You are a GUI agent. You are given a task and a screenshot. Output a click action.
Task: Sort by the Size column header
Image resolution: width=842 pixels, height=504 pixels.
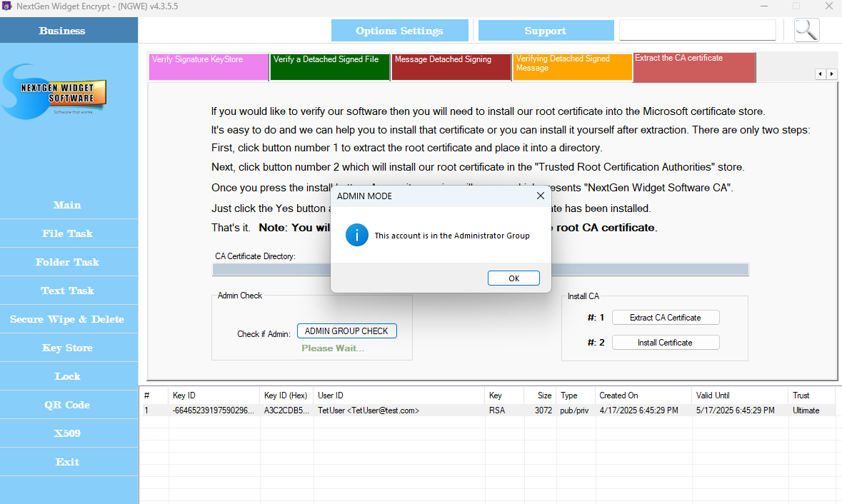[x=540, y=395]
